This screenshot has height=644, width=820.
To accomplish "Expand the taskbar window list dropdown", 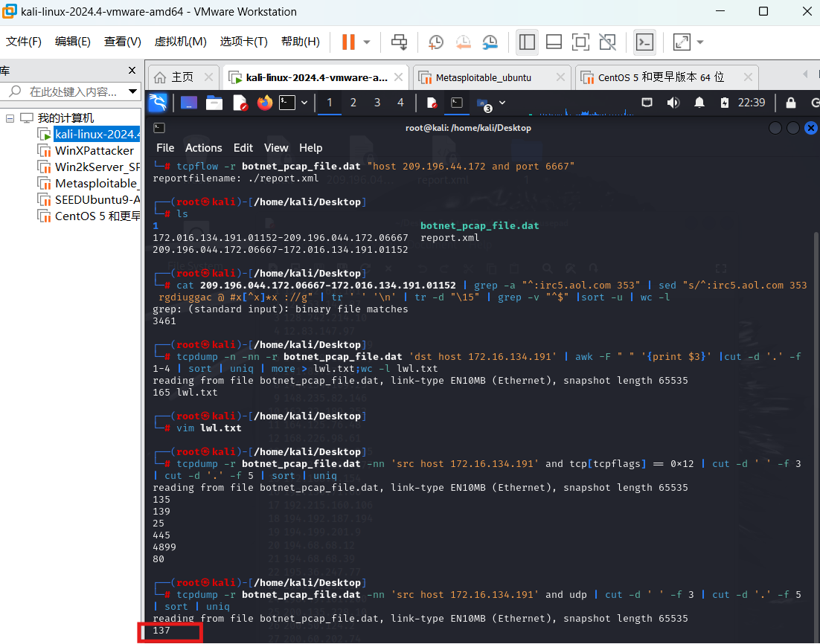I will pyautogui.click(x=502, y=103).
